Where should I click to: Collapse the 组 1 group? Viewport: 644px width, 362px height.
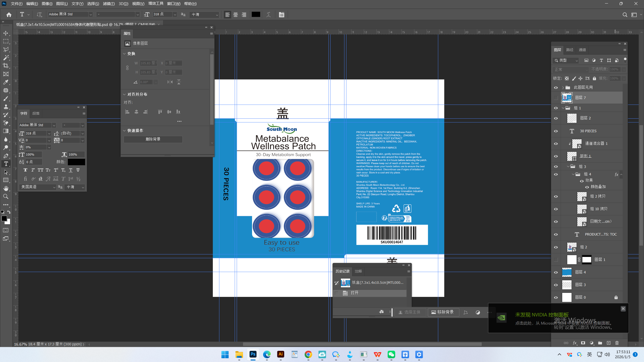tap(563, 108)
